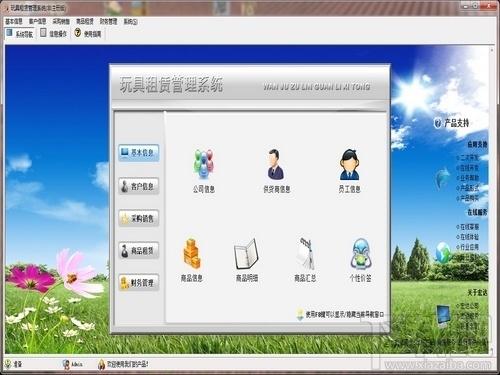Open the 财务管理 menu in the menu bar

point(109,21)
